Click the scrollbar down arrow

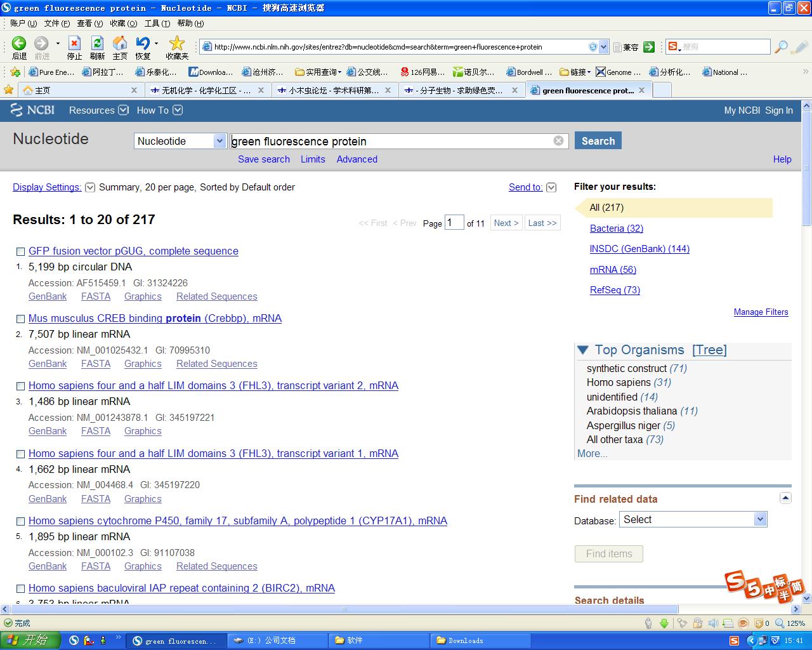click(x=807, y=598)
